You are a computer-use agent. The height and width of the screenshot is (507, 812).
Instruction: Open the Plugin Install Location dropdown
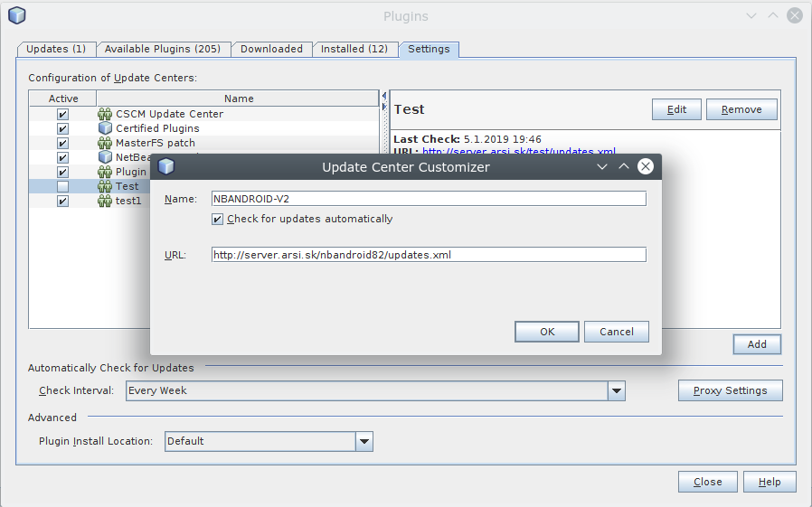tap(364, 441)
